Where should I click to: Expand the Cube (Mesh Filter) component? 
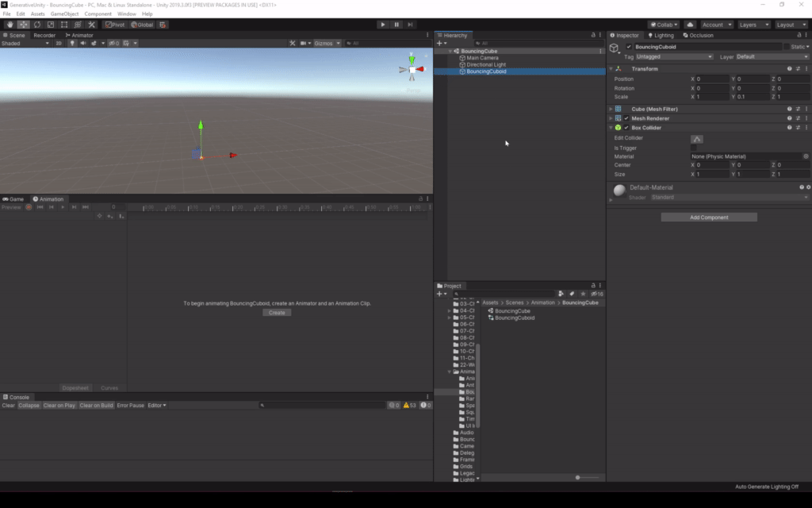click(x=611, y=109)
